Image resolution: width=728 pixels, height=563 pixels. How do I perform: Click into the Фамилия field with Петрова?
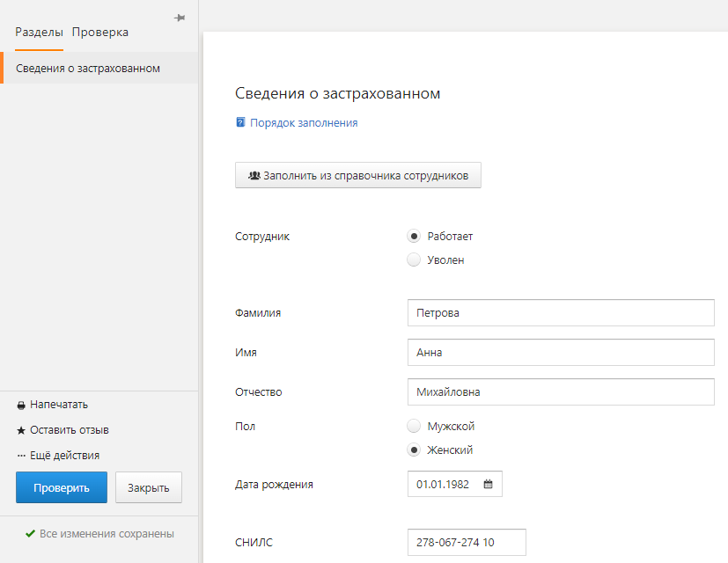point(561,313)
